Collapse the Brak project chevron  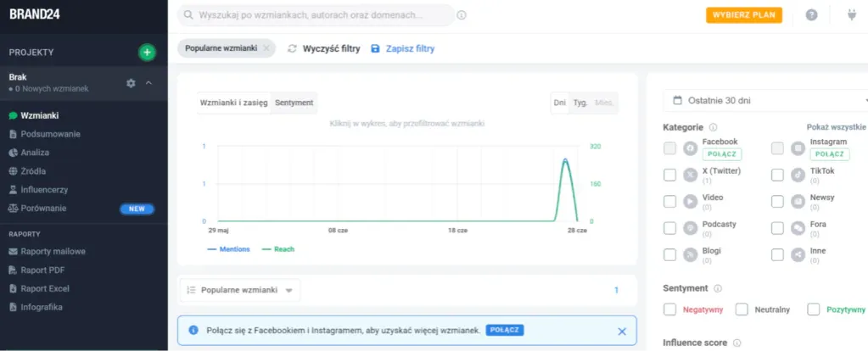148,83
